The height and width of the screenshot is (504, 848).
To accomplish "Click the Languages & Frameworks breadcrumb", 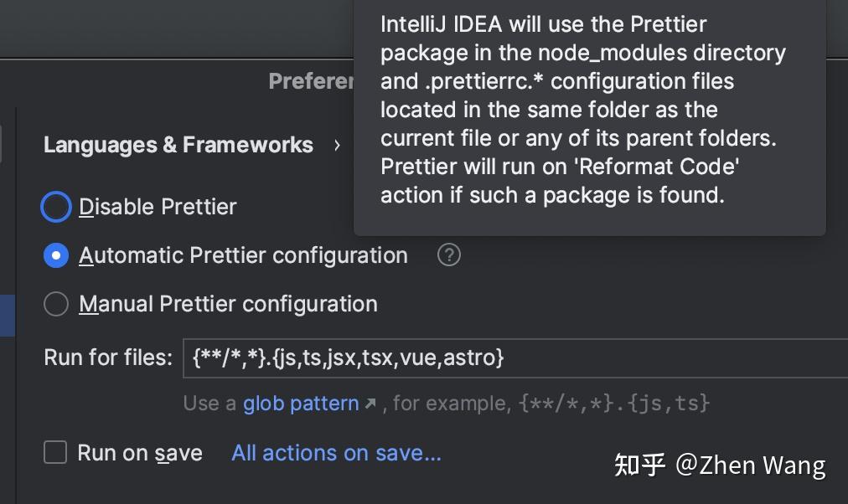I will pyautogui.click(x=178, y=144).
